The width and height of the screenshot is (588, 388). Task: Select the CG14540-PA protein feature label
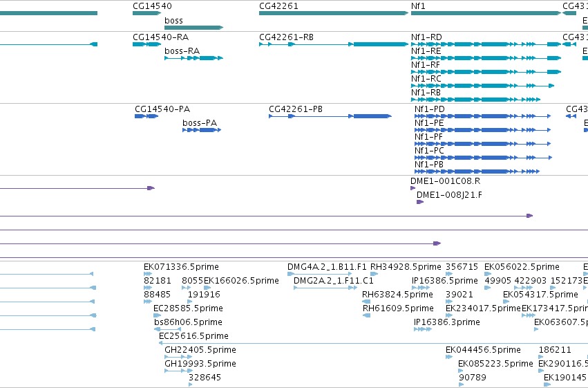click(162, 109)
